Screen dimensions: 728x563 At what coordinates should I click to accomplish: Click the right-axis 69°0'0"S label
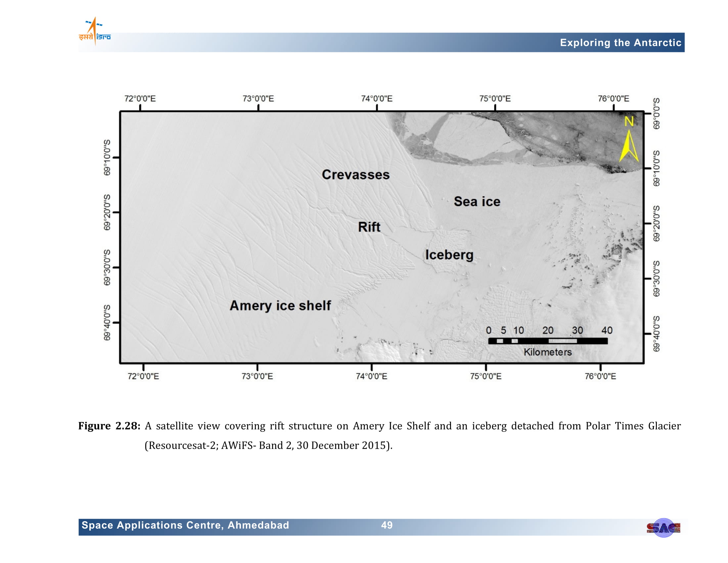point(656,114)
